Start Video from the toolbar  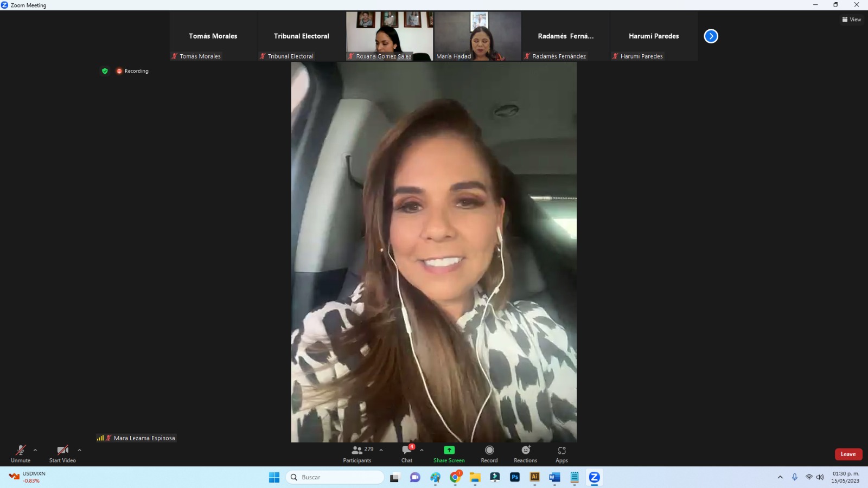[62, 454]
